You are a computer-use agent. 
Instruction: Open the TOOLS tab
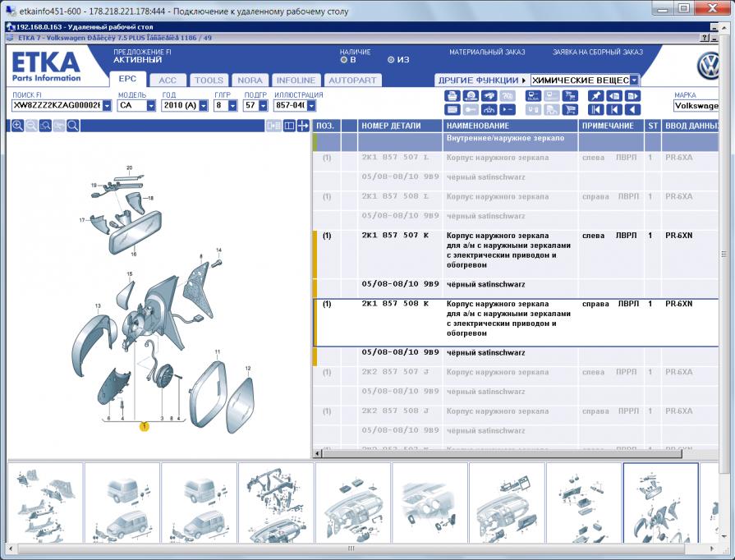(x=209, y=80)
